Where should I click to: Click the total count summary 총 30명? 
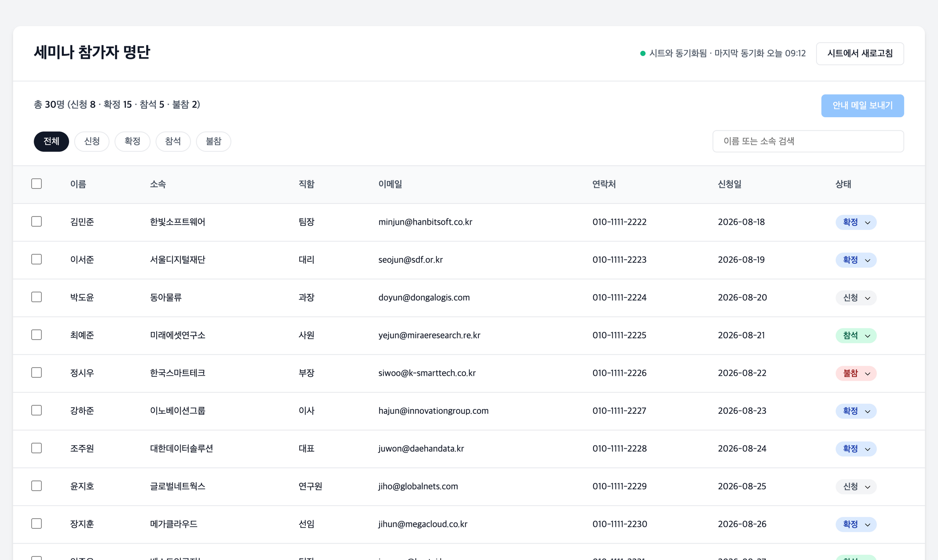point(49,105)
